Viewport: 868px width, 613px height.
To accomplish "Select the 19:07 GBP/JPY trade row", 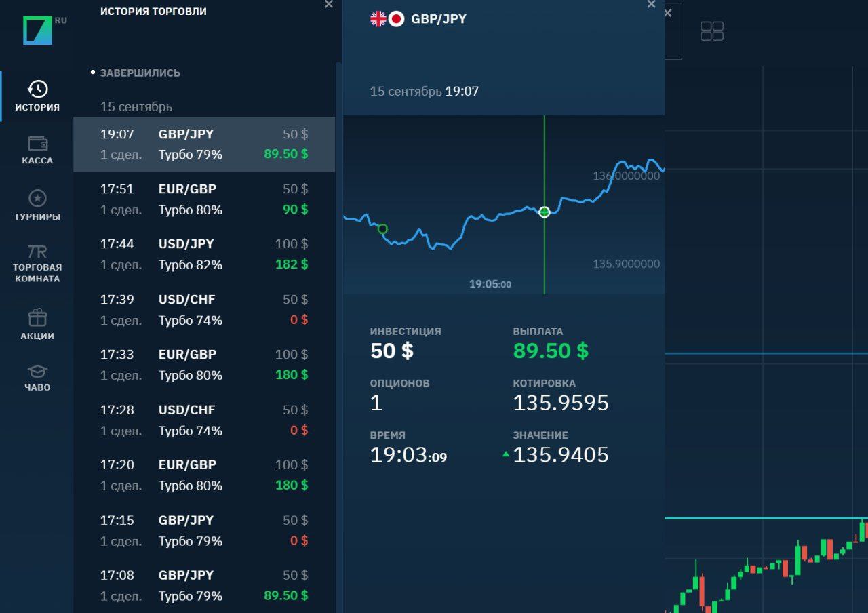I will [204, 144].
